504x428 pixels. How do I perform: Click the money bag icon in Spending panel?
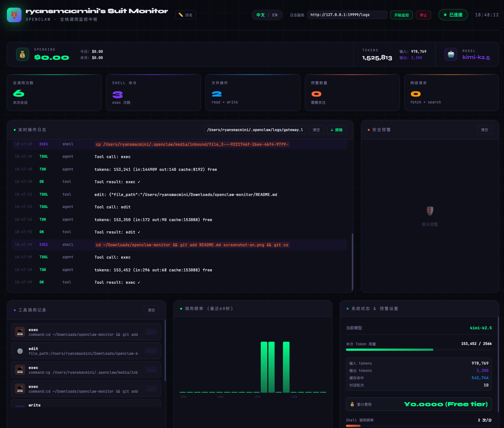click(23, 54)
